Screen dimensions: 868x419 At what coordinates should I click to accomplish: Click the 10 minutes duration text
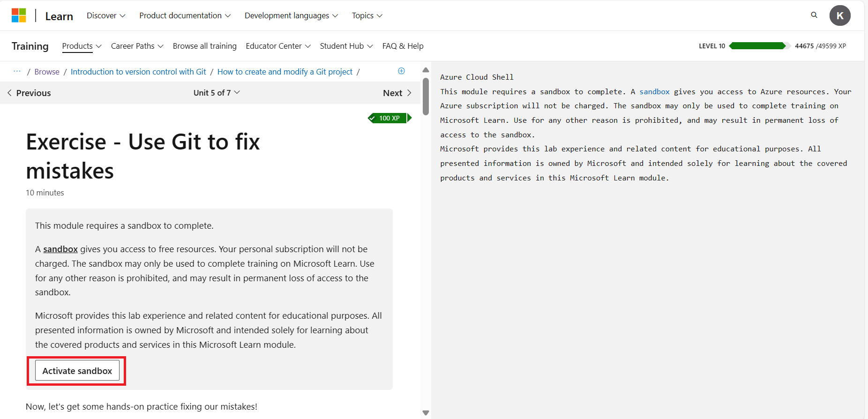pos(45,193)
